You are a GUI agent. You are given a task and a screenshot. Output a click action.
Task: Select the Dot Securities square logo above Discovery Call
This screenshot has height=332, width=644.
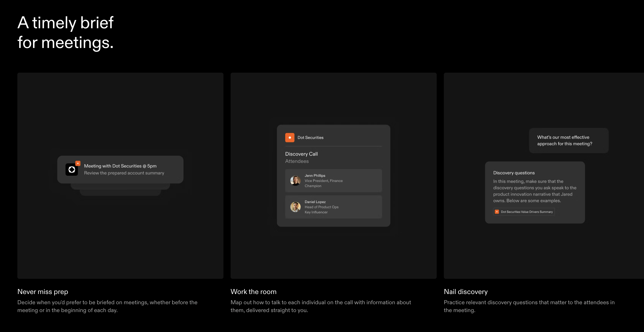(x=290, y=137)
